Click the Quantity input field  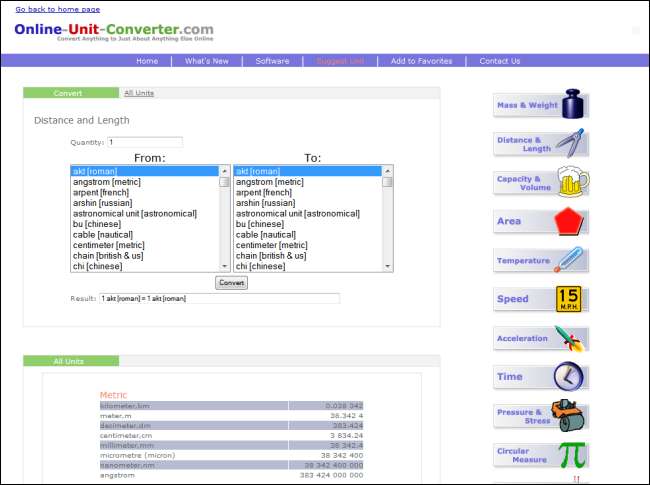point(145,142)
